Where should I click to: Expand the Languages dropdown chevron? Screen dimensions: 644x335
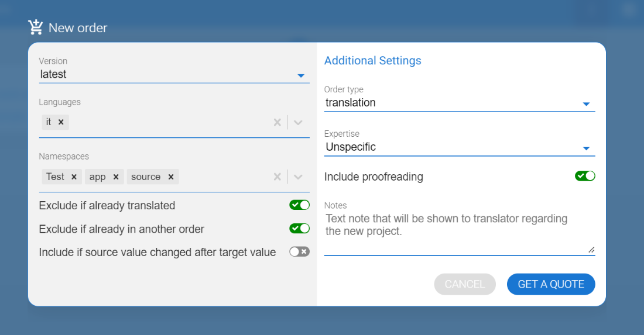(x=298, y=122)
